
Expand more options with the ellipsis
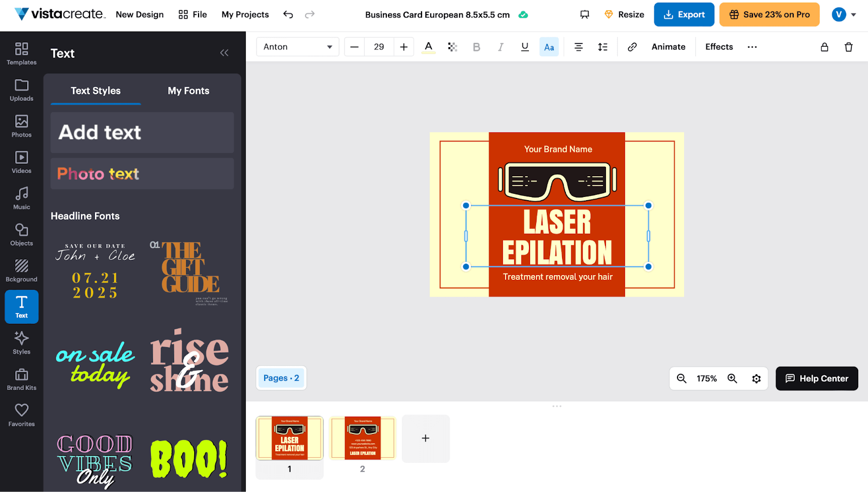752,47
